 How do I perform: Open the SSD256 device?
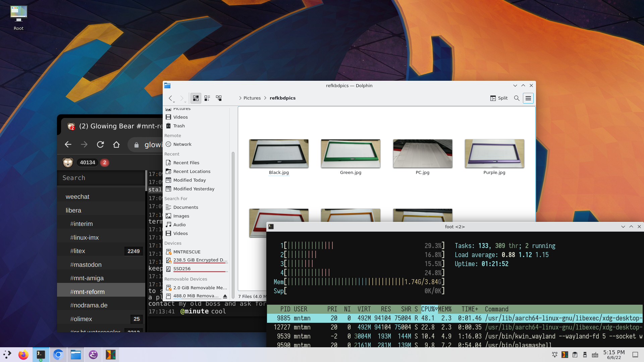[196, 269]
